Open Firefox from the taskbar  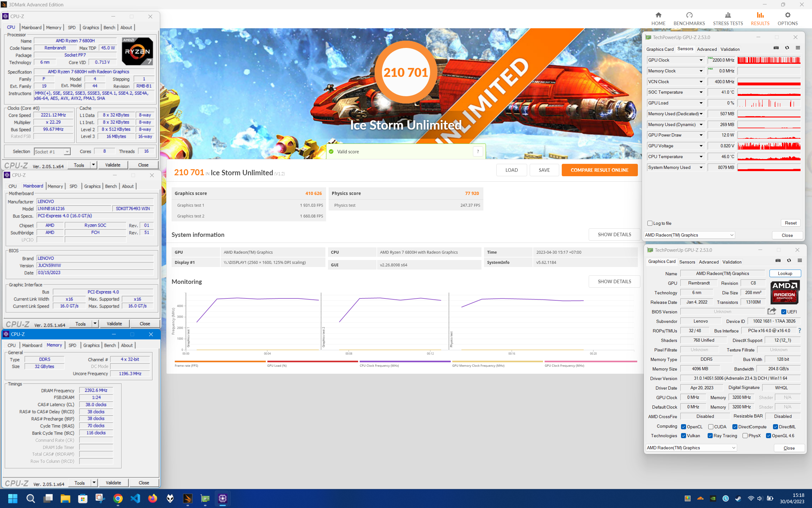tap(153, 498)
